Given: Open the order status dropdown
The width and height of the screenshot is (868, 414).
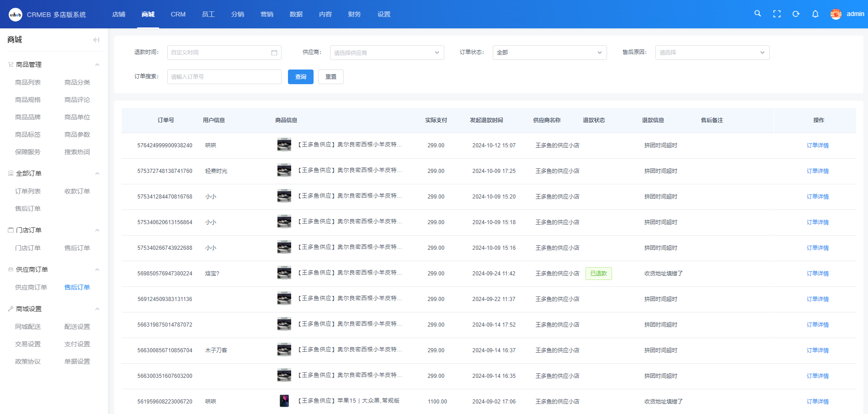Looking at the screenshot, I should [549, 53].
